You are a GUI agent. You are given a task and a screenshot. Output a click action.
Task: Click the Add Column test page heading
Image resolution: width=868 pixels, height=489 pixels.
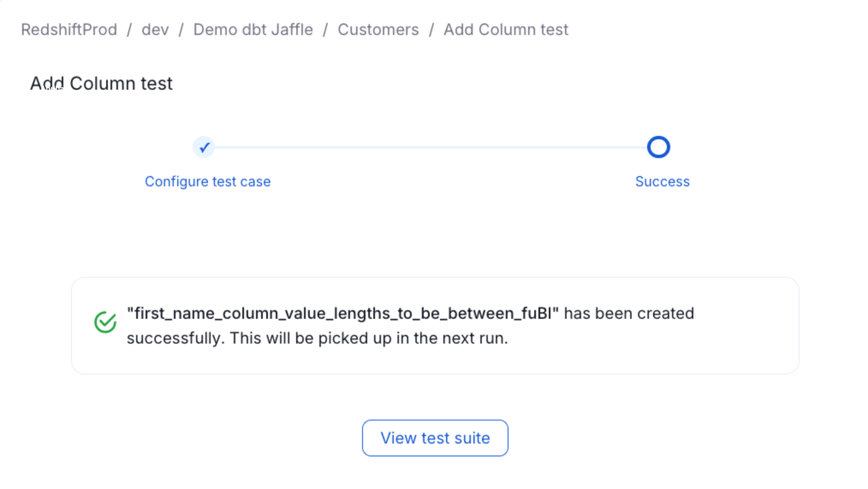pos(101,83)
